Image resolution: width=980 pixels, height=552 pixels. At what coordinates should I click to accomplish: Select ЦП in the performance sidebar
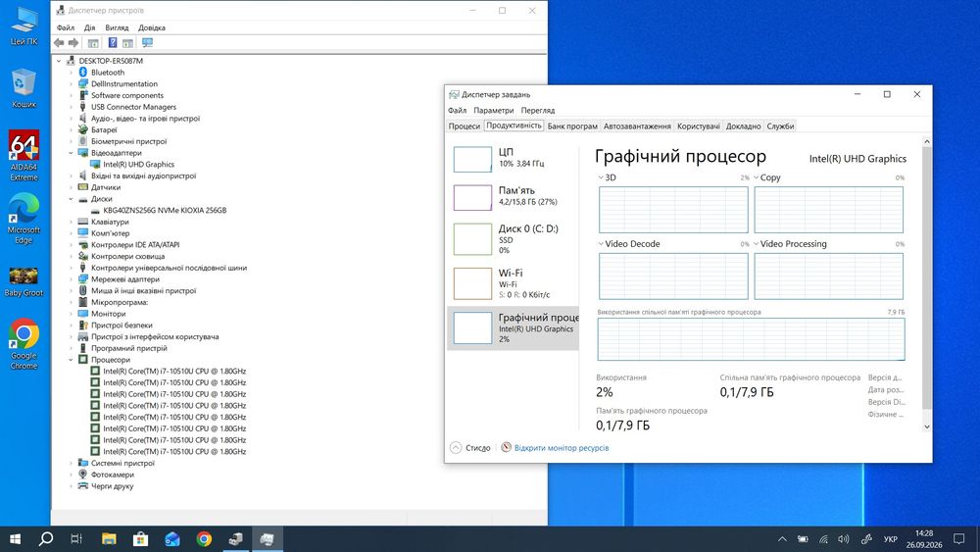(514, 158)
